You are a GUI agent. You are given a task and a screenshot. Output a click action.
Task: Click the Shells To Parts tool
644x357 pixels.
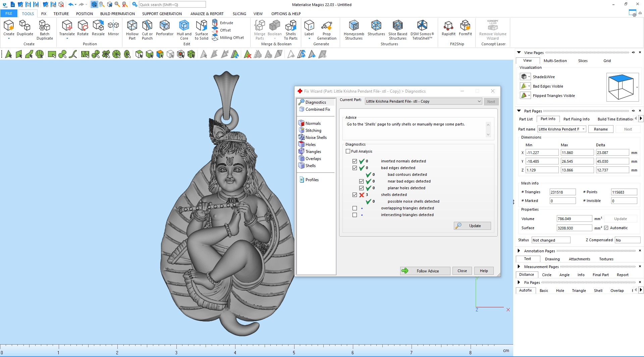click(x=291, y=30)
